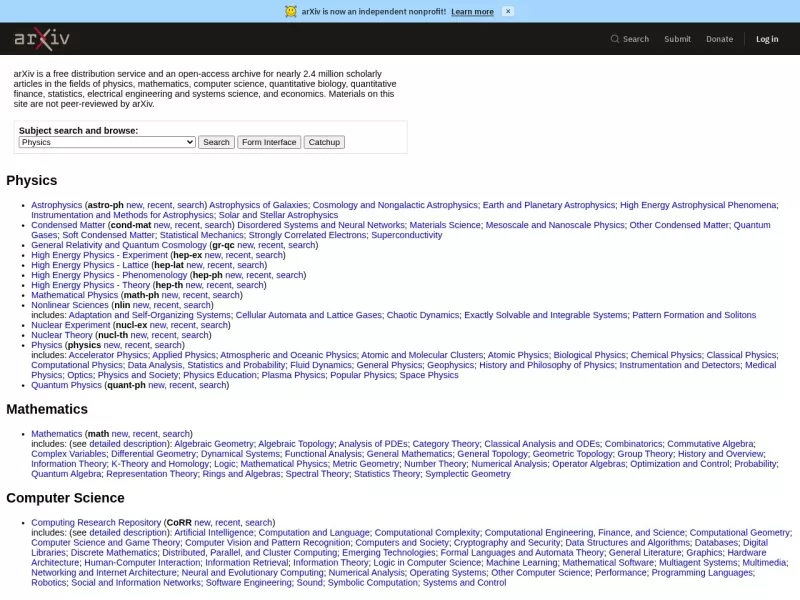Open Cellular Automata and Lattice Gases
The image size is (800, 600).
click(308, 315)
